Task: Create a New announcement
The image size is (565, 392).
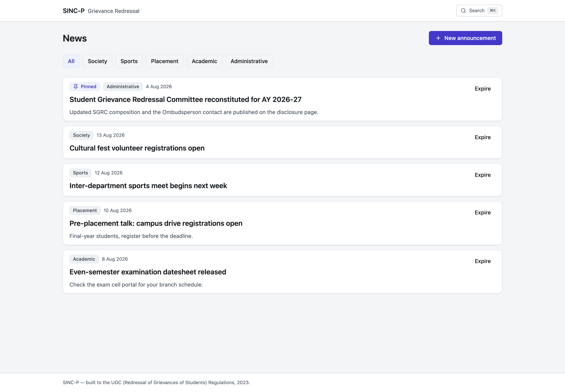Action: coord(465,38)
